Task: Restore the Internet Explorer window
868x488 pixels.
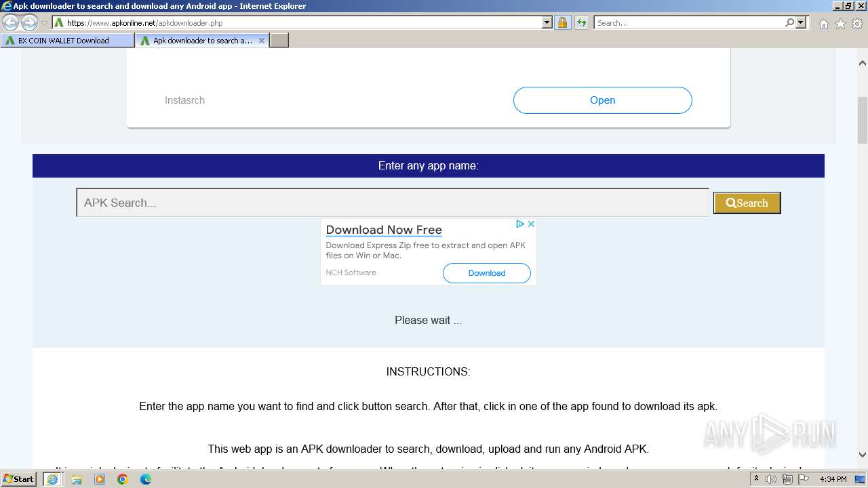Action: (x=848, y=6)
